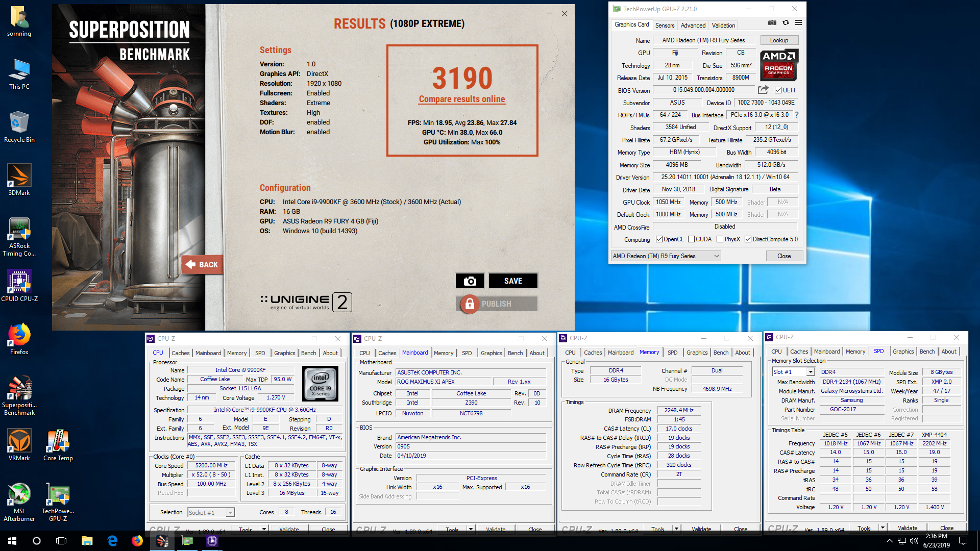Click Validate in the SPD CPU-Z window
The width and height of the screenshot is (980, 551).
coord(908,528)
